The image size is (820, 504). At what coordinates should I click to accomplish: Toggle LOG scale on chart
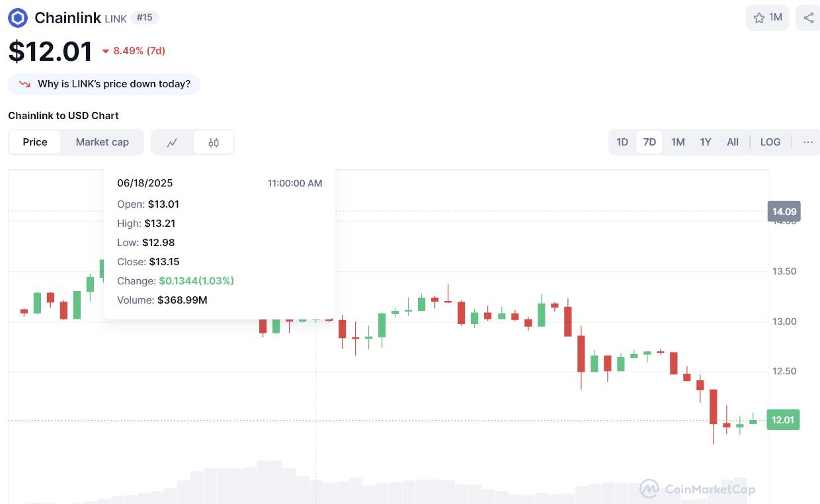click(770, 142)
